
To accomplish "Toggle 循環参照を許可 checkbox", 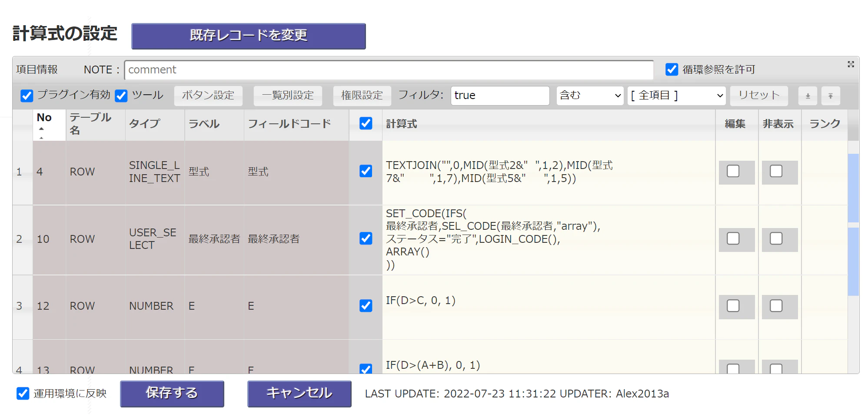I will (672, 69).
